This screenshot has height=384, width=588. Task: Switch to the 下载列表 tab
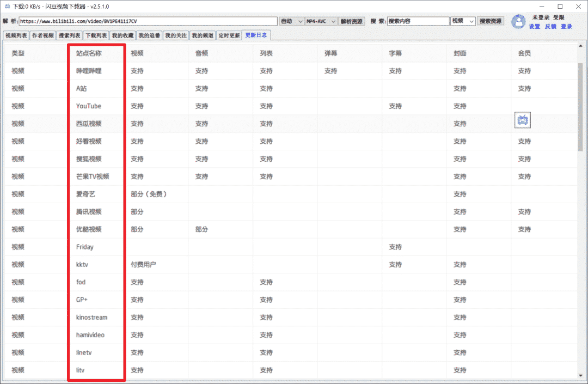[96, 35]
